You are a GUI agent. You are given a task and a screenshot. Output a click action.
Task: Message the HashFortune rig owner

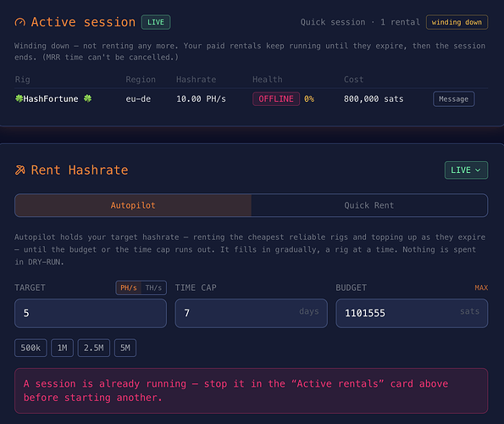coord(453,99)
